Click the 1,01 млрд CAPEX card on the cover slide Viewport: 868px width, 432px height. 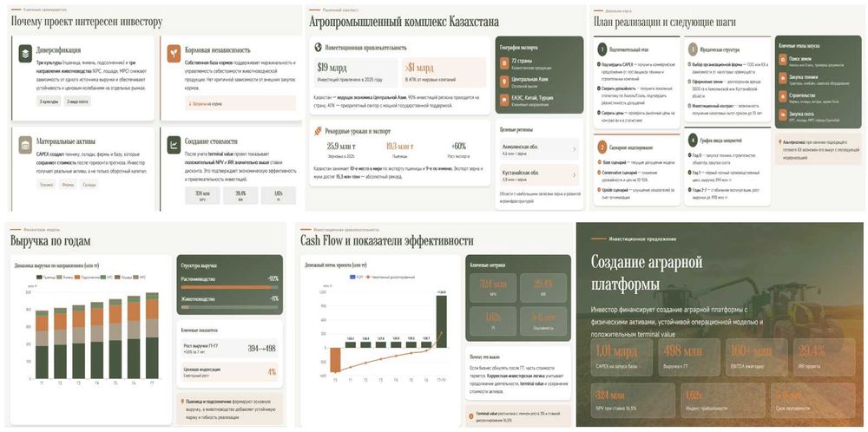622,357
